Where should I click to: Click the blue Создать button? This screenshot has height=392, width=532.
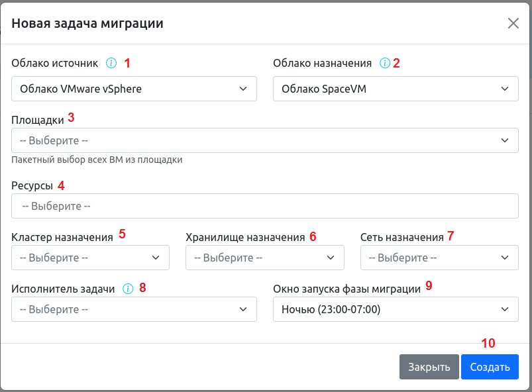[490, 367]
